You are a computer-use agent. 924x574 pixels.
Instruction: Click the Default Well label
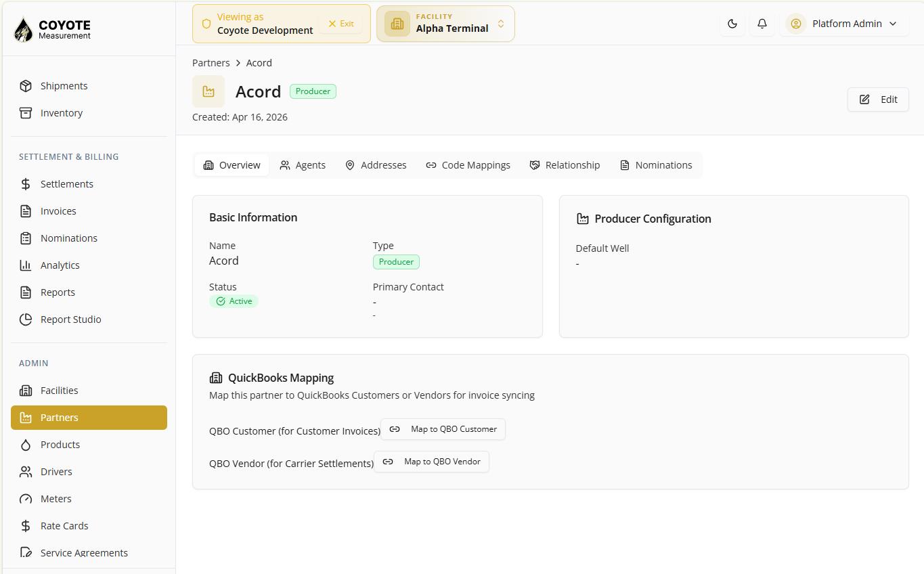coord(602,248)
